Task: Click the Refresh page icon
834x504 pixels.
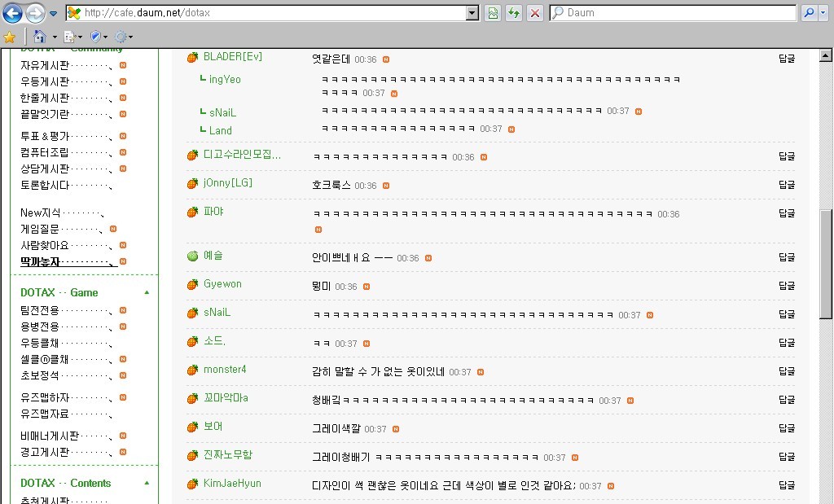Action: point(514,13)
